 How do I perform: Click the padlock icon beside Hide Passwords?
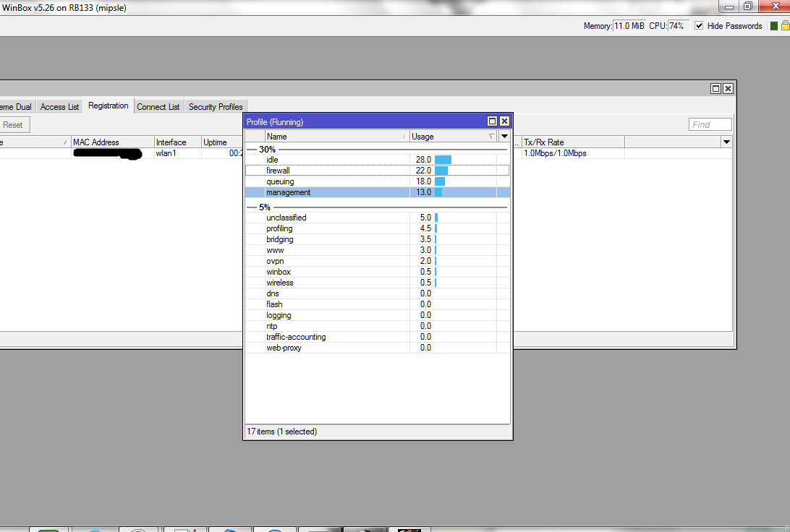(785, 25)
